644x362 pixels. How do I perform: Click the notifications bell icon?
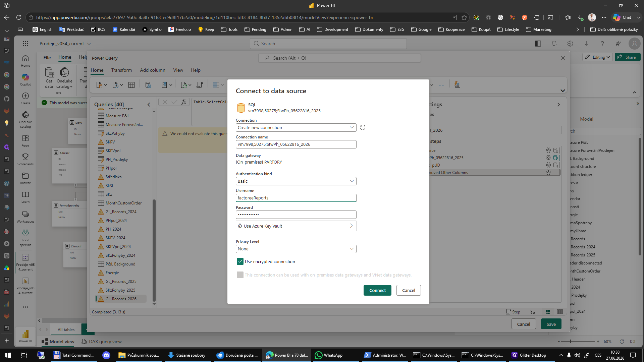point(554,44)
